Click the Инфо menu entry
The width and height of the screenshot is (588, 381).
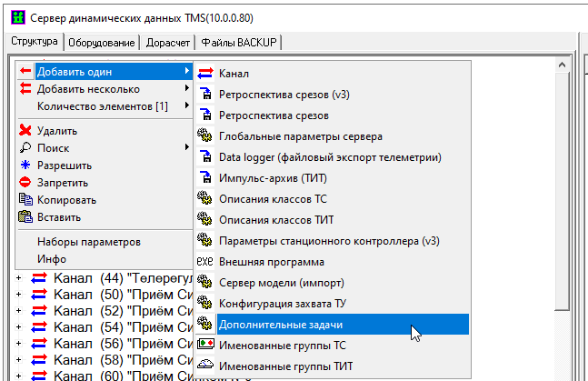tap(52, 259)
